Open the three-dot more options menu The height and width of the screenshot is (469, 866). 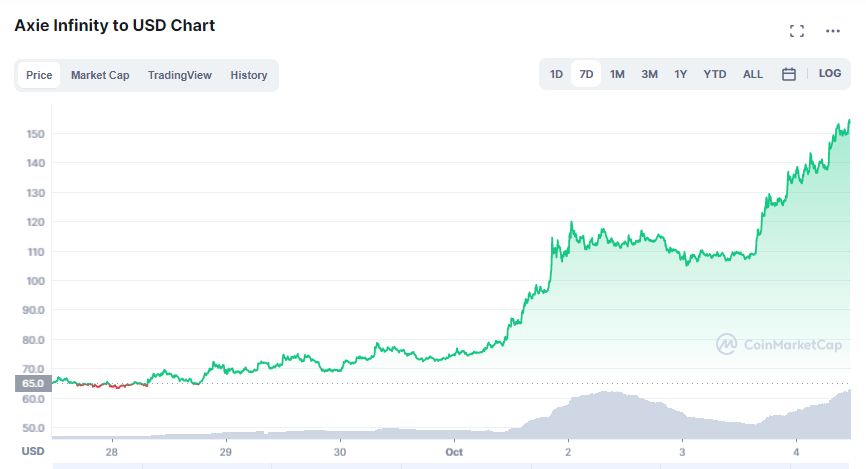click(833, 31)
